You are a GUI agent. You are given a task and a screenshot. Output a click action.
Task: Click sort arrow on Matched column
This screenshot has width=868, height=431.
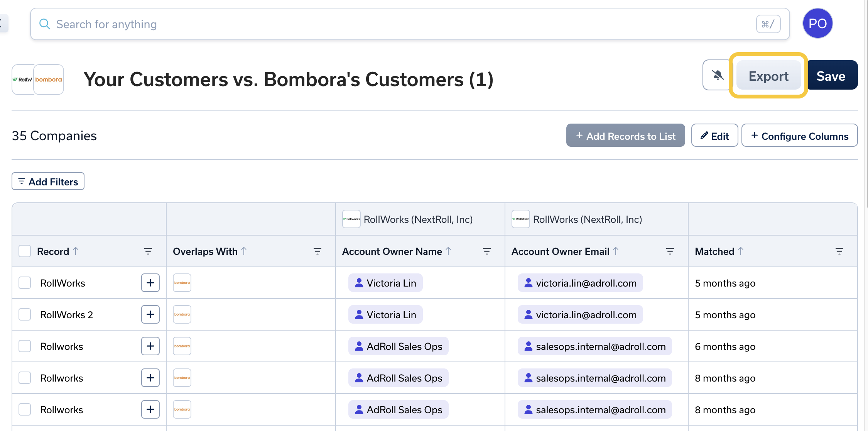click(741, 251)
